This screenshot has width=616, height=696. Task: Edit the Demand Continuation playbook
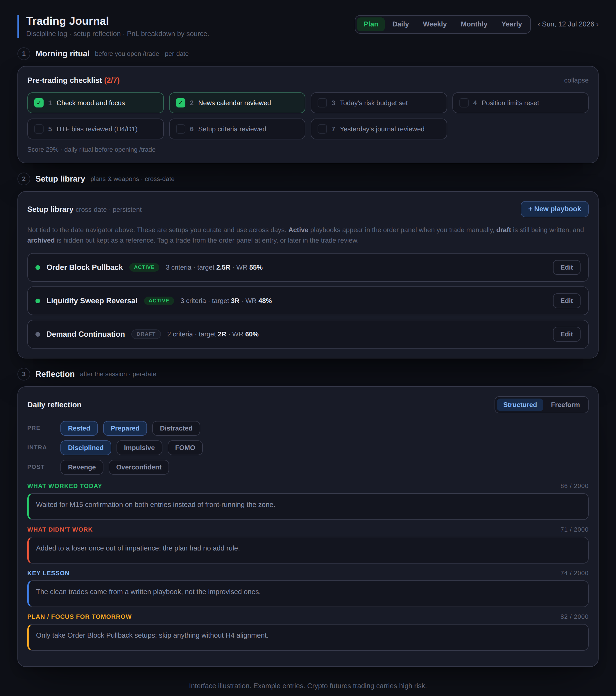pos(566,334)
